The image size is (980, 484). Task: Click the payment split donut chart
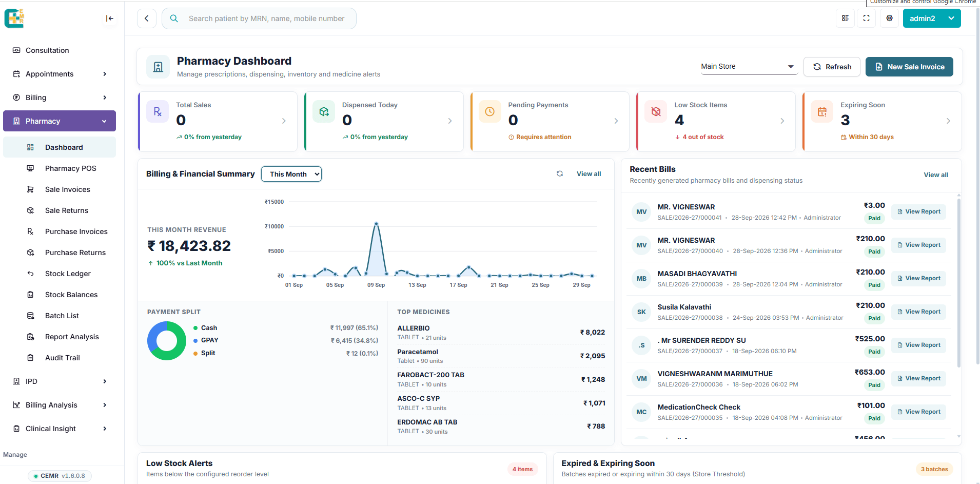click(167, 341)
